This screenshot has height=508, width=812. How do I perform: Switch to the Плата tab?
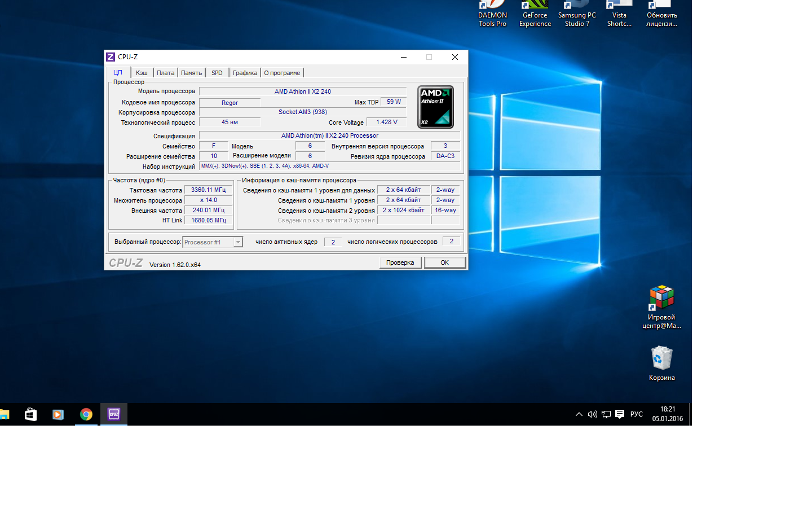[165, 73]
